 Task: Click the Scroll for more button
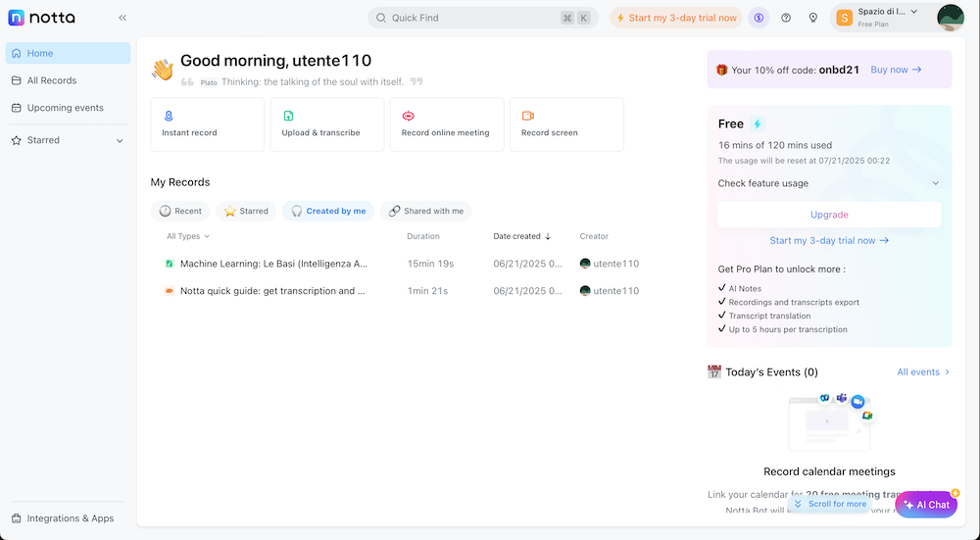830,504
